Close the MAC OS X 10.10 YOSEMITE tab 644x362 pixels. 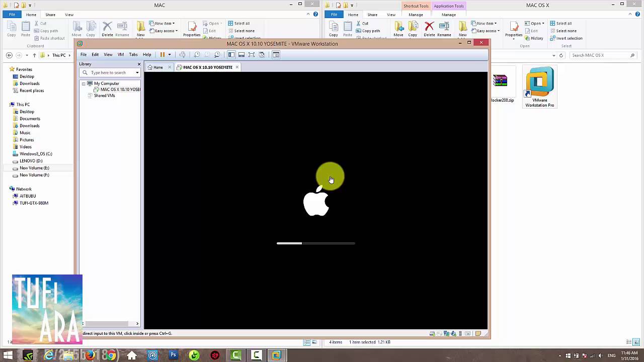click(x=237, y=67)
